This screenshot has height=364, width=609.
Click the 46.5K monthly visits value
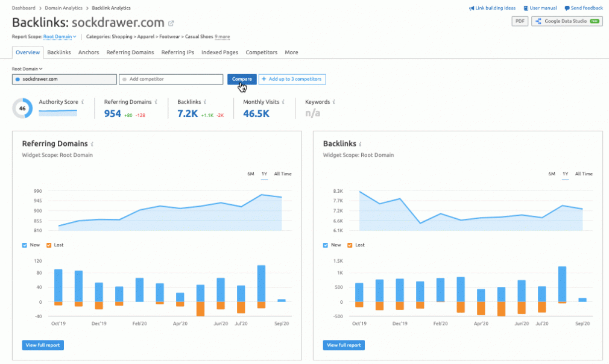(256, 114)
